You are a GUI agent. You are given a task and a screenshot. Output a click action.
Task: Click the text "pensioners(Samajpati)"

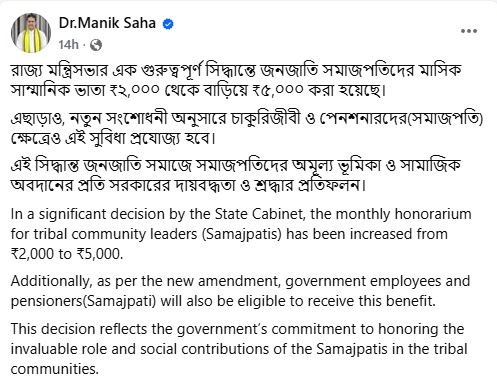[x=83, y=302]
